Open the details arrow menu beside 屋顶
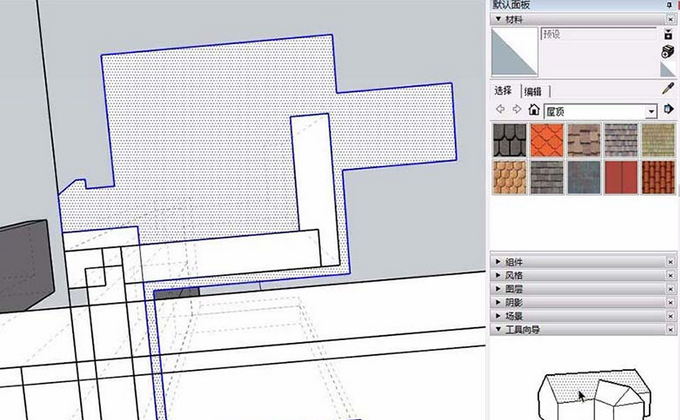Viewport: 680px width, 420px height. click(x=668, y=109)
